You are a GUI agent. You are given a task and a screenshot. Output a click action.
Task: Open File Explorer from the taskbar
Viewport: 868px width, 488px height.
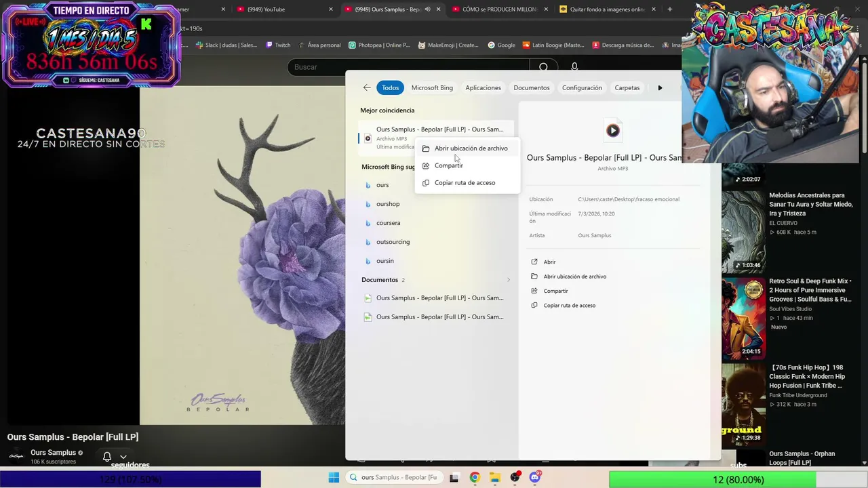495,478
